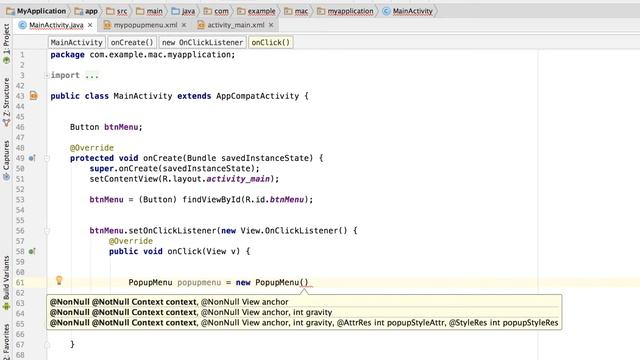Open the example breadcrumb folder
Screen dimensions: 640x360
pos(256,11)
